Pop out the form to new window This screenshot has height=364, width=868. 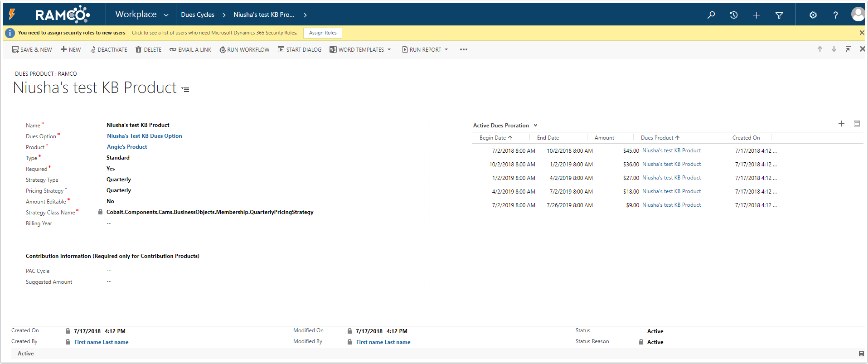(848, 49)
